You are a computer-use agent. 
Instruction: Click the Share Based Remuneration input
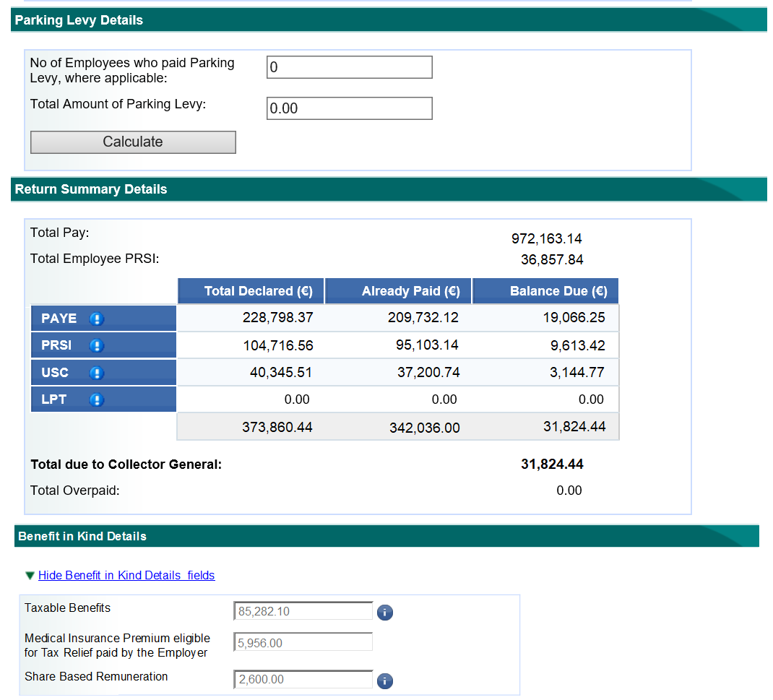tap(303, 680)
